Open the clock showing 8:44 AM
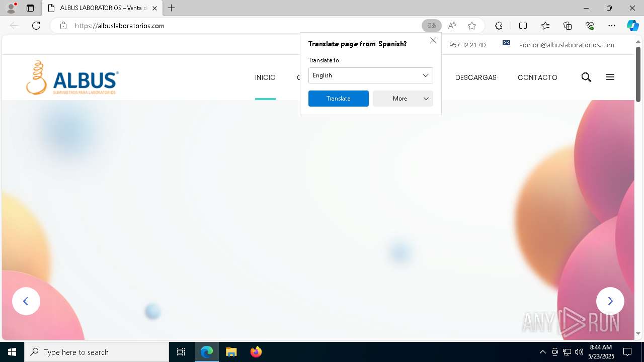Image resolution: width=644 pixels, height=362 pixels. tap(601, 352)
